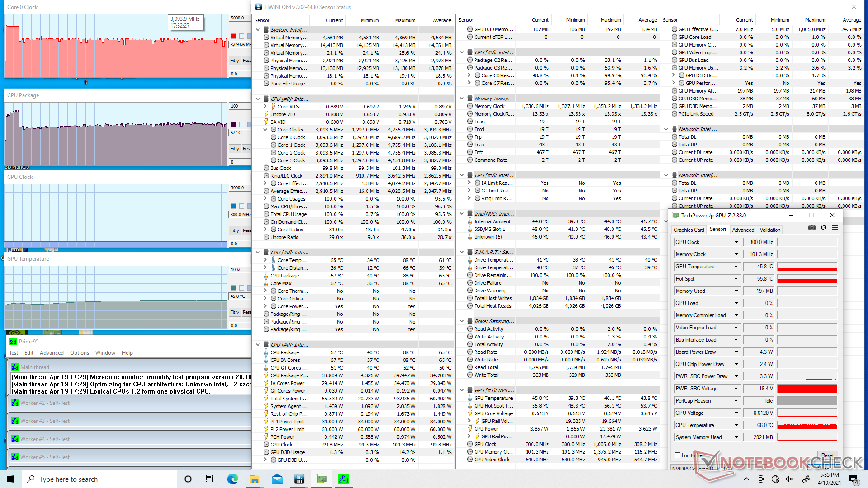Enable the Log to file checkbox
868x488 pixels.
677,455
